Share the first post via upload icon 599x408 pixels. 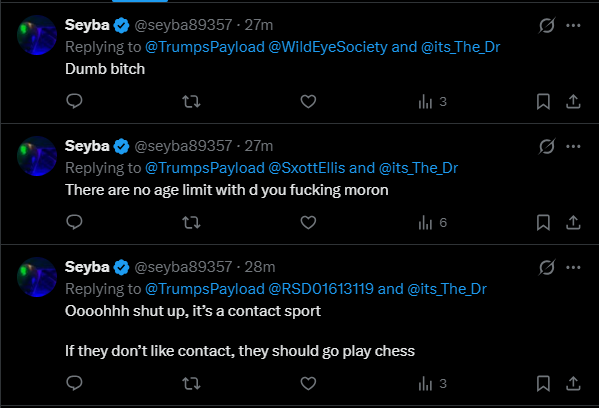click(x=573, y=102)
